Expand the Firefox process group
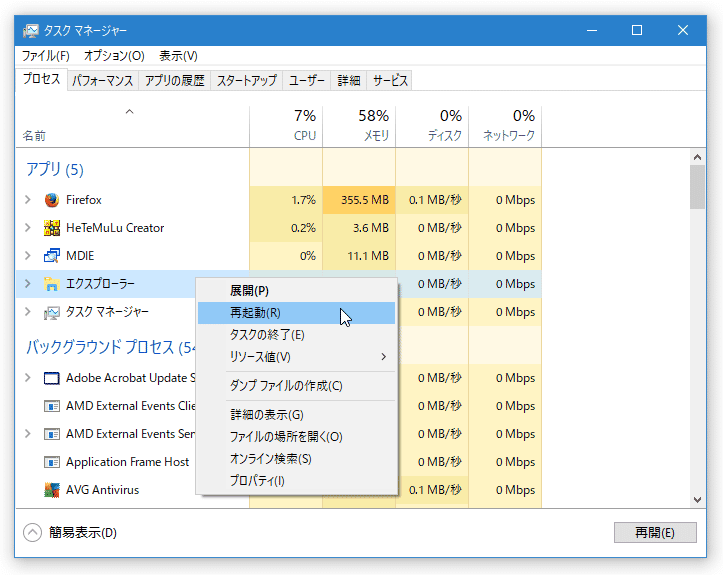 pos(28,200)
